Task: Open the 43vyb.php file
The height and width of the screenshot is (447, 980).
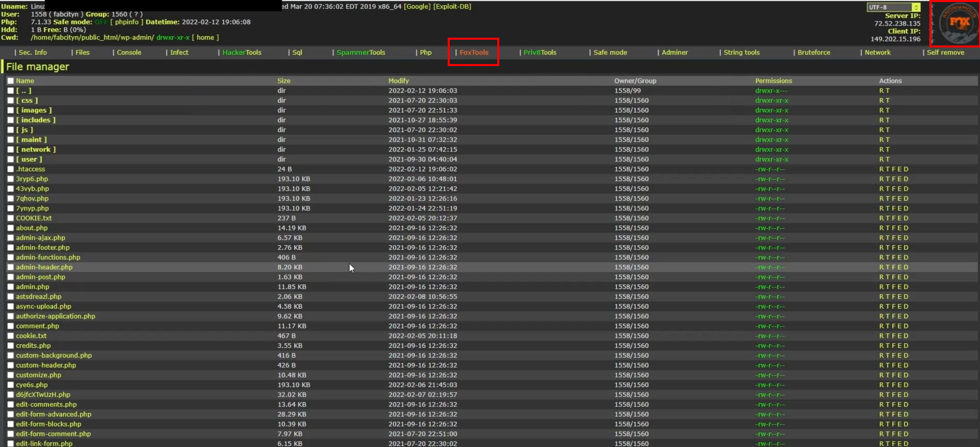Action: 33,188
